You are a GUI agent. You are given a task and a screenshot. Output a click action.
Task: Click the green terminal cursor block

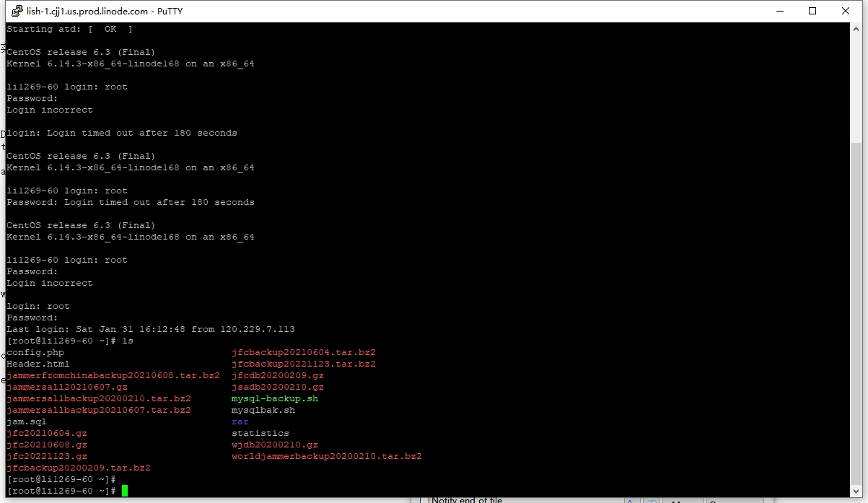click(x=125, y=491)
